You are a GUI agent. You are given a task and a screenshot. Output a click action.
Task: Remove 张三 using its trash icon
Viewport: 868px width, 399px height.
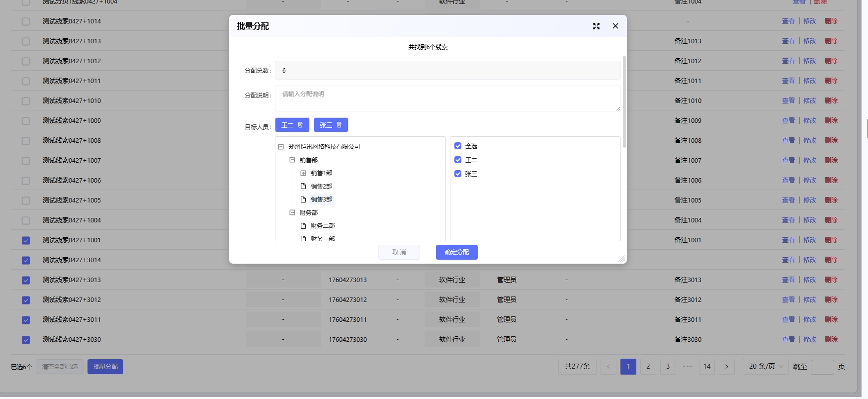point(339,125)
